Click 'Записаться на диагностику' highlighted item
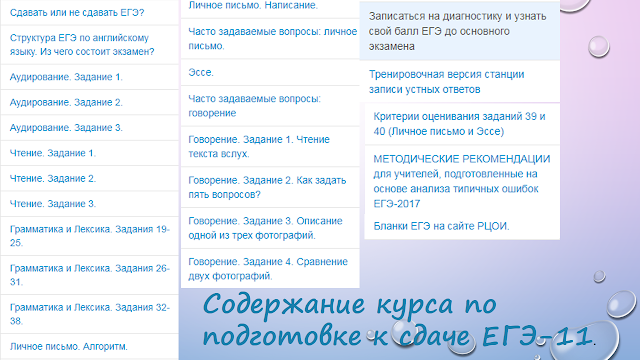This screenshot has width=640, height=360. 460,31
